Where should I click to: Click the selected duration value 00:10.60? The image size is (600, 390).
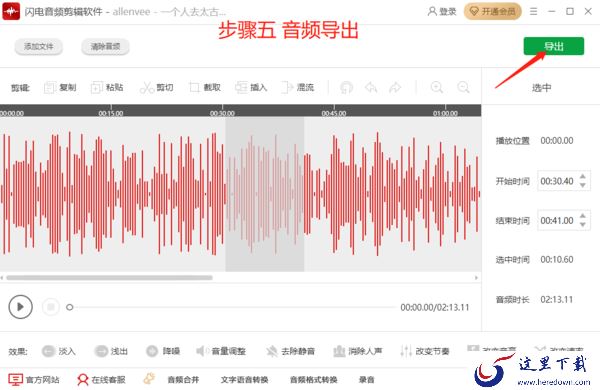point(557,259)
